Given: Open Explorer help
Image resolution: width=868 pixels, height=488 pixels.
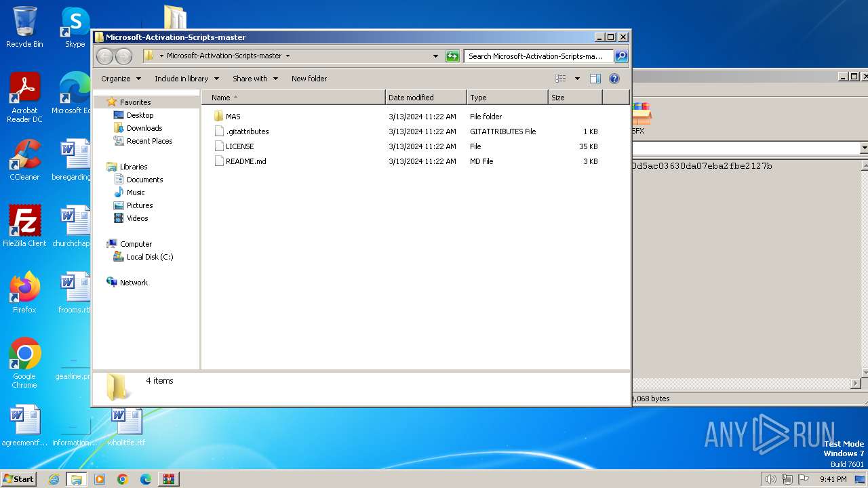Looking at the screenshot, I should pos(614,79).
